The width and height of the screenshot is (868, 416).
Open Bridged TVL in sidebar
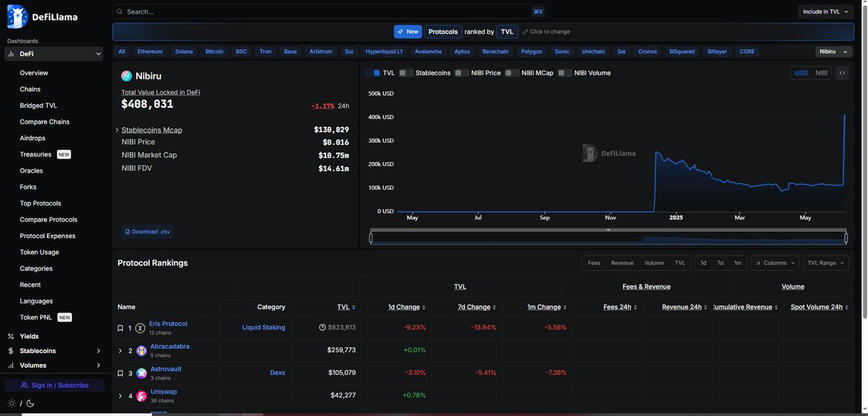tap(38, 106)
